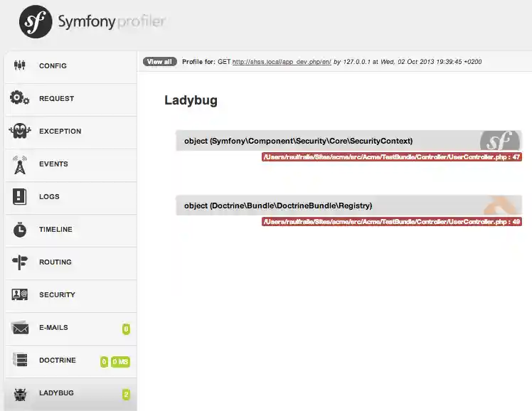Image resolution: width=532 pixels, height=411 pixels.
Task: Click the Wed, 02 Oct 2013 19:39:45 +0200 timestamp
Action: (431, 62)
